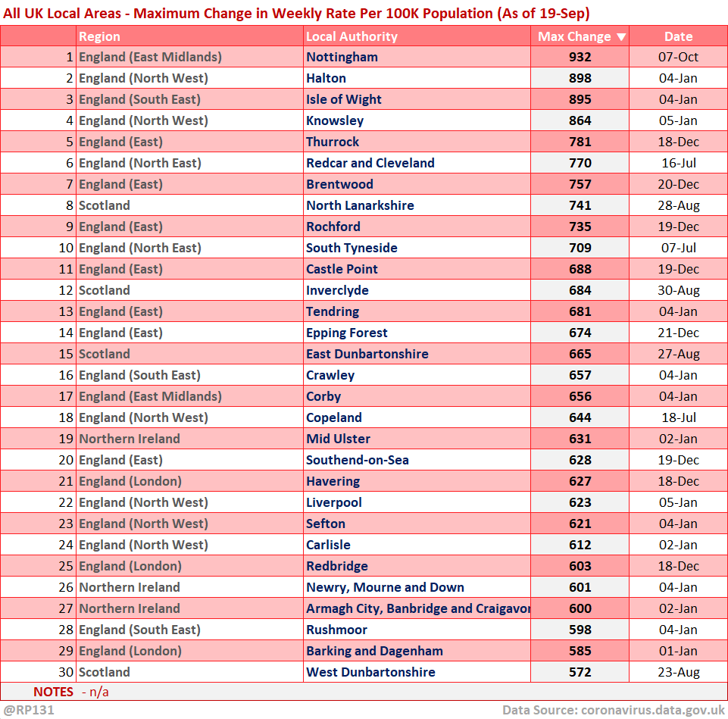
Task: Select West Dunbartonshire in the last row
Action: click(370, 672)
